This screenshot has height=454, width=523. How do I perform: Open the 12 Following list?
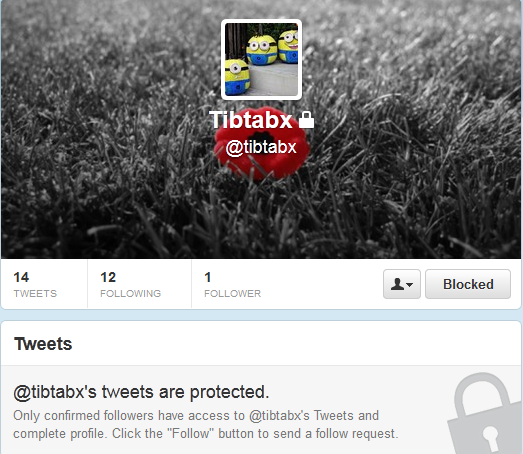pyautogui.click(x=130, y=284)
